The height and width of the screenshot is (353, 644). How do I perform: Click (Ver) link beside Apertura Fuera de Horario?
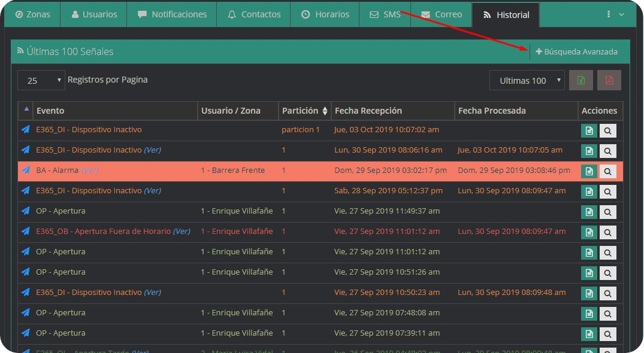click(x=182, y=232)
